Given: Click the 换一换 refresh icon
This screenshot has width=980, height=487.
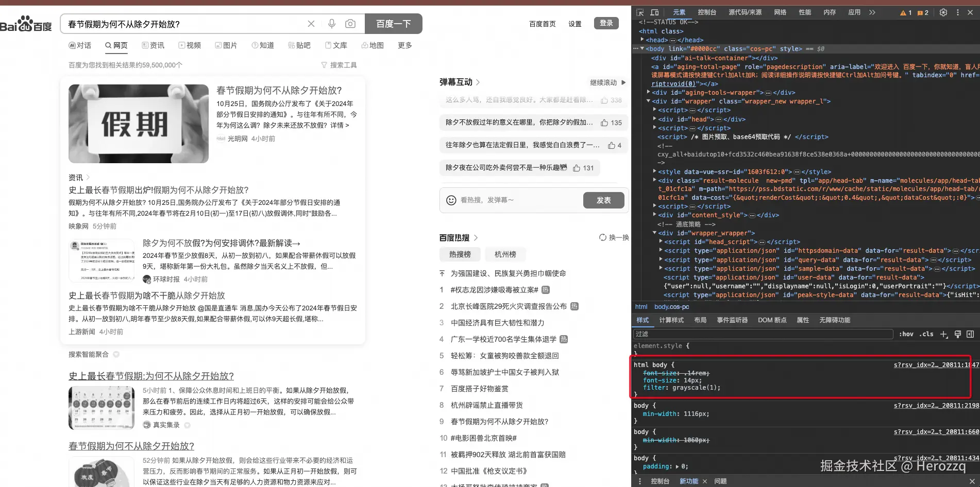Looking at the screenshot, I should 602,237.
